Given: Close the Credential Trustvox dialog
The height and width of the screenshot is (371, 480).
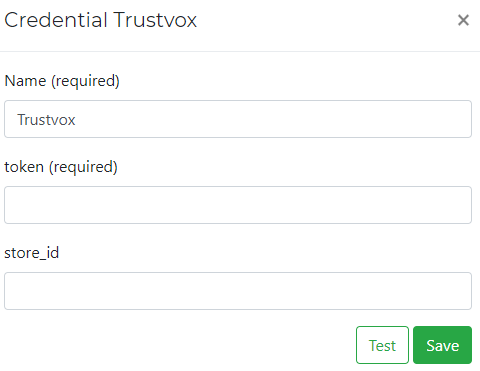Looking at the screenshot, I should [x=463, y=20].
